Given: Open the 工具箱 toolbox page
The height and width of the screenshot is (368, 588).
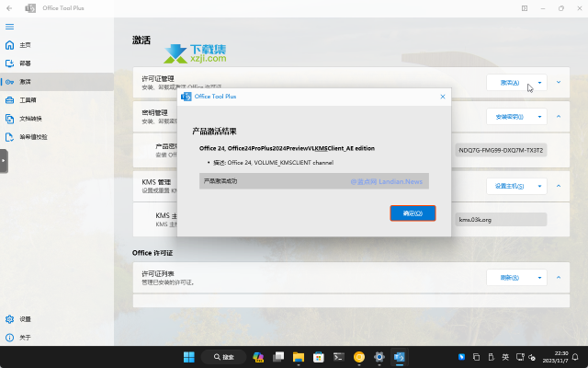Looking at the screenshot, I should click(x=57, y=100).
